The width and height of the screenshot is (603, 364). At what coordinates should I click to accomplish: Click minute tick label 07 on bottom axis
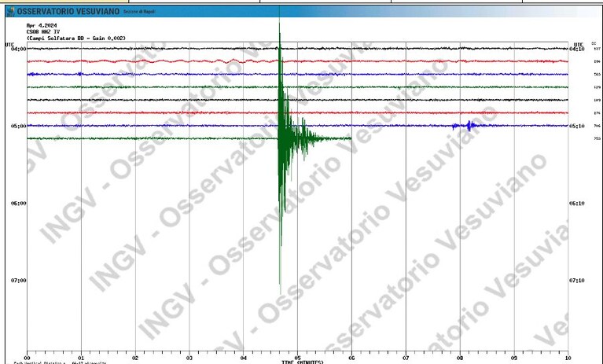pos(406,358)
